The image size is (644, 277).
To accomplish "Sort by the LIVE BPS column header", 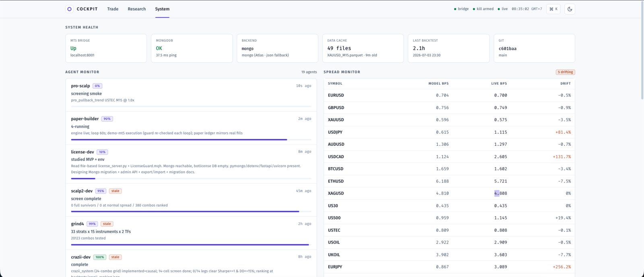I will [499, 83].
